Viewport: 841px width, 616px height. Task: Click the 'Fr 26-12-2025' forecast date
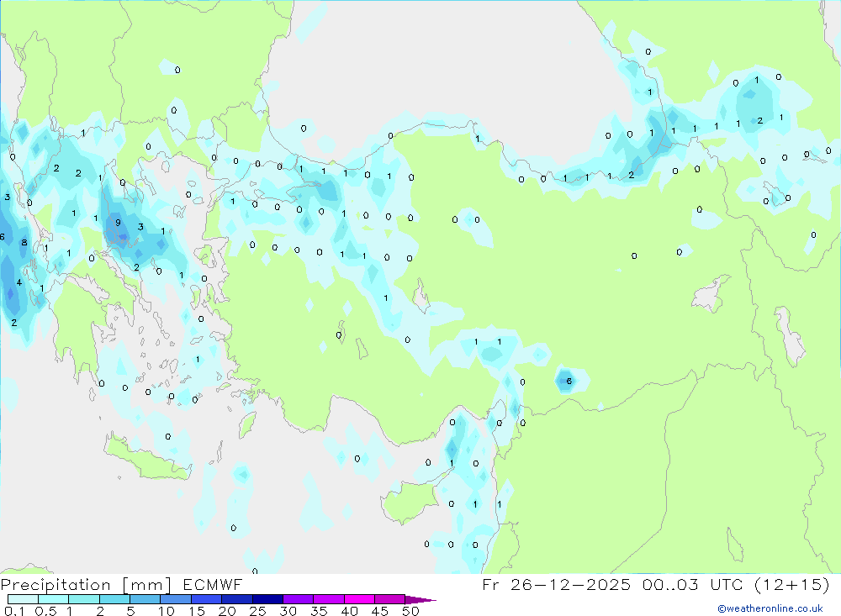[x=556, y=584]
